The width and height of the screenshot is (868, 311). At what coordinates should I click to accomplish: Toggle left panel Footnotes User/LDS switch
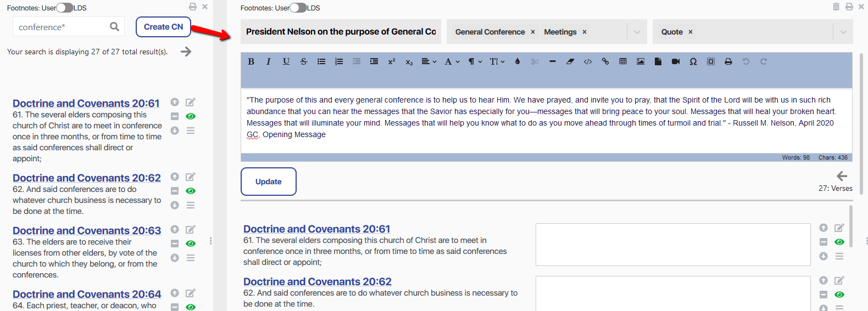(65, 8)
